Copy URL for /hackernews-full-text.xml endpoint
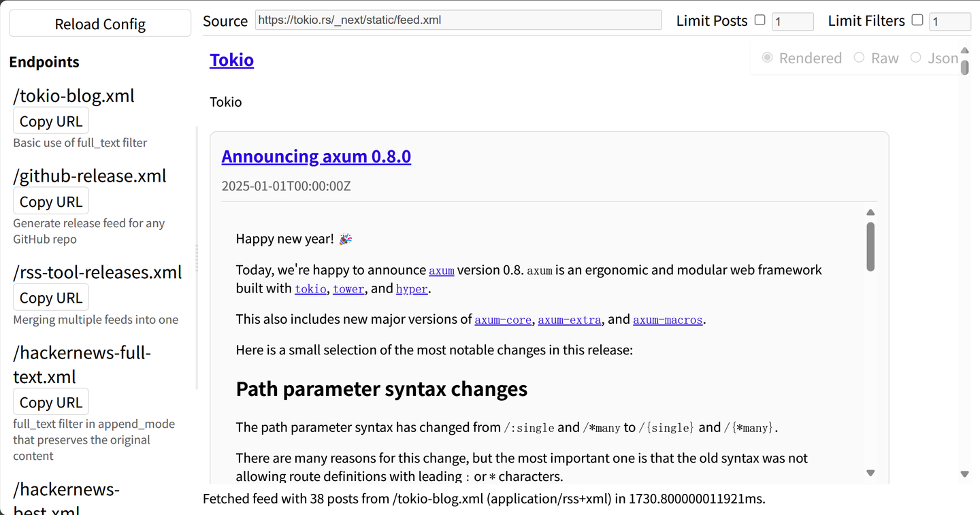This screenshot has width=980, height=515. click(51, 402)
